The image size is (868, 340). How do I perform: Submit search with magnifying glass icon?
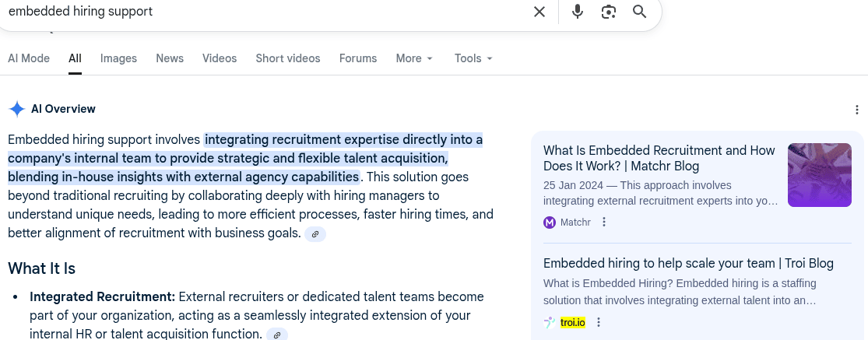click(x=639, y=12)
